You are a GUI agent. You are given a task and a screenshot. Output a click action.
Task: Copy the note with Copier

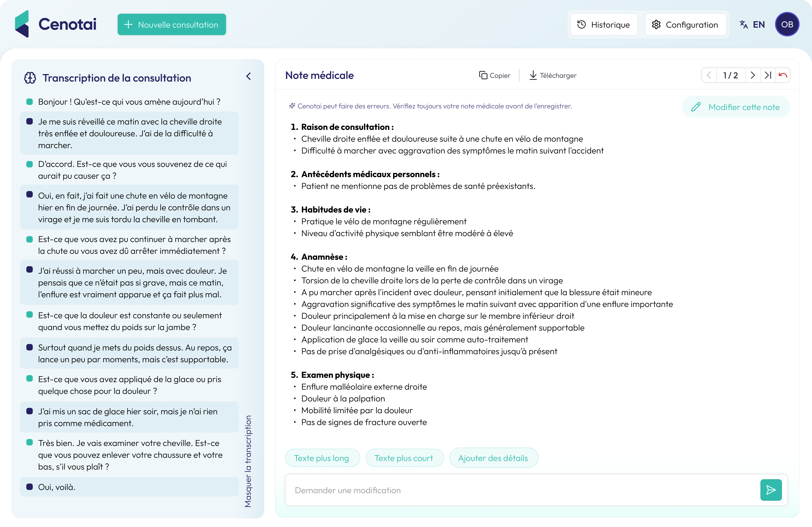point(495,75)
